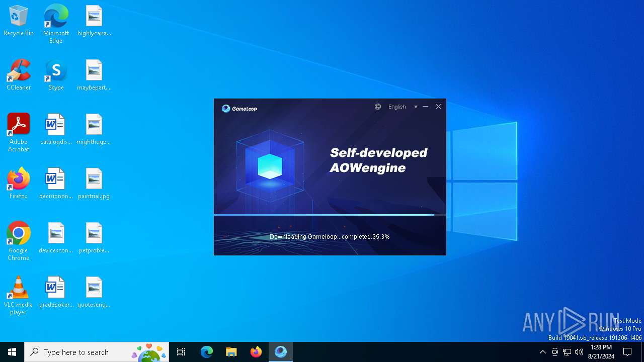
Task: Click the volume speaker tray icon
Action: (x=579, y=352)
